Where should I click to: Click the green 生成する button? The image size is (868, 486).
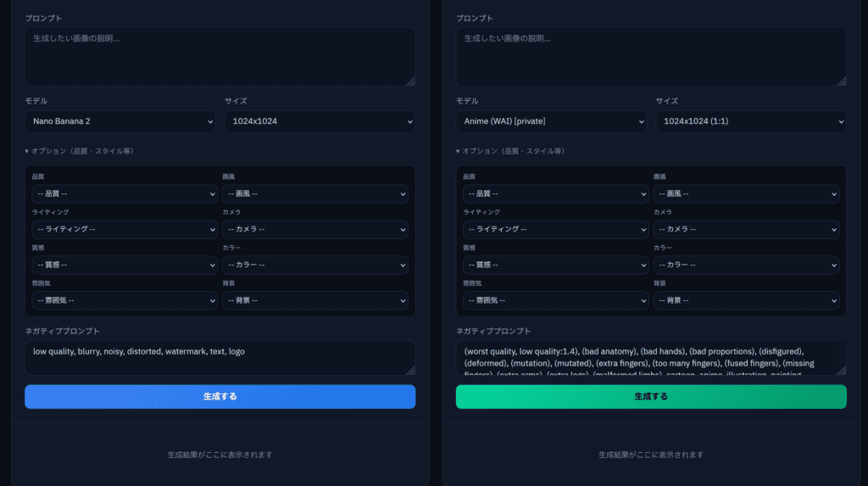click(x=650, y=397)
